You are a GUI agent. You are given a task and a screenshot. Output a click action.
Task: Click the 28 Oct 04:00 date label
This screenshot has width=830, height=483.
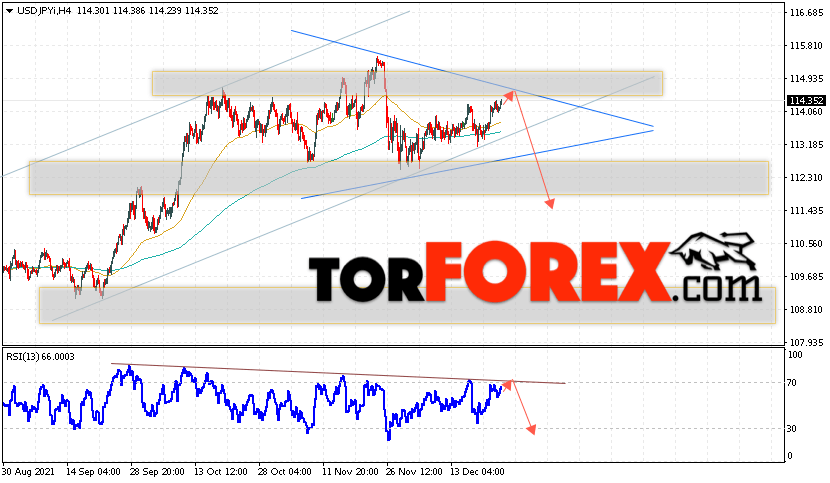285,472
